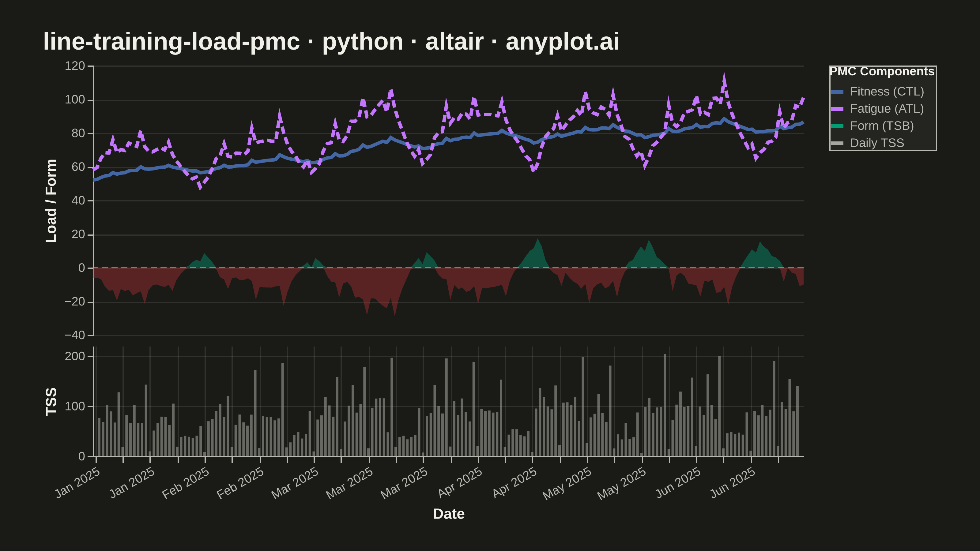Click the −40 tick label on the load axis
The image size is (980, 551).
pyautogui.click(x=74, y=335)
